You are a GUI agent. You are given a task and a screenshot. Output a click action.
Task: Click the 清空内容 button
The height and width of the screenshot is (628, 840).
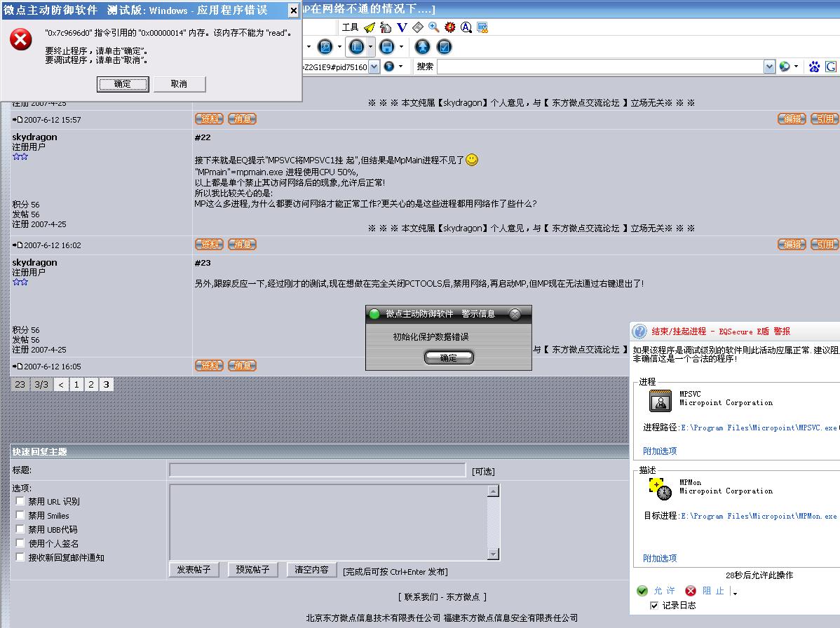tap(312, 570)
